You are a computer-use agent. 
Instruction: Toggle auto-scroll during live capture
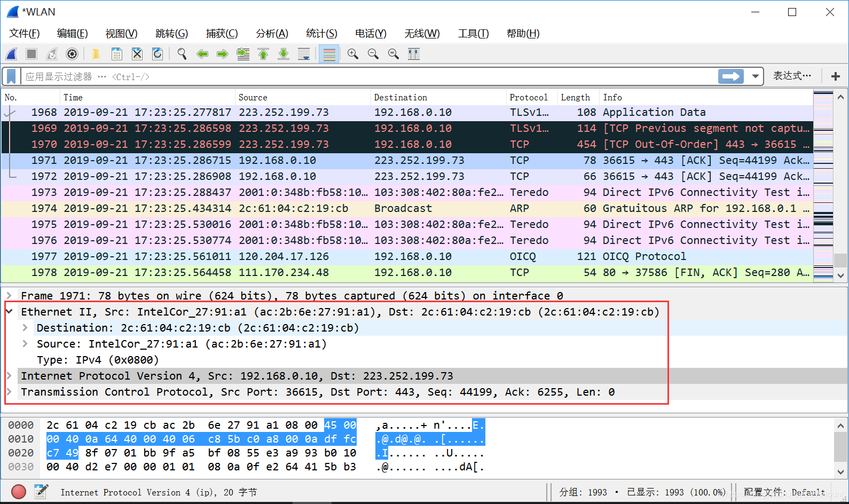coord(304,54)
